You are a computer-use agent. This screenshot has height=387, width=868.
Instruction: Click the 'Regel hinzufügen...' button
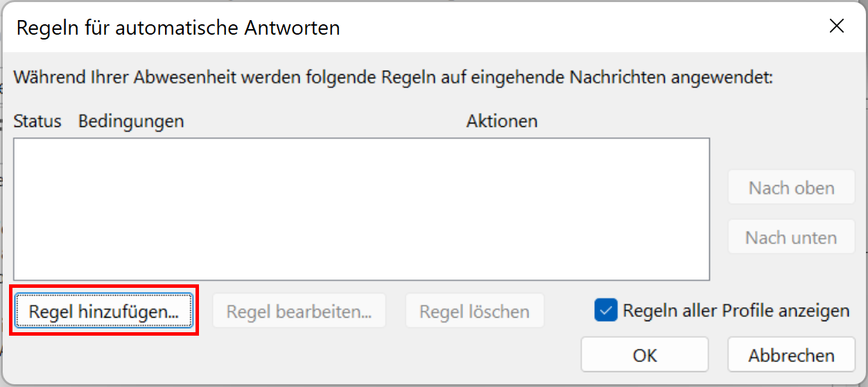104,311
